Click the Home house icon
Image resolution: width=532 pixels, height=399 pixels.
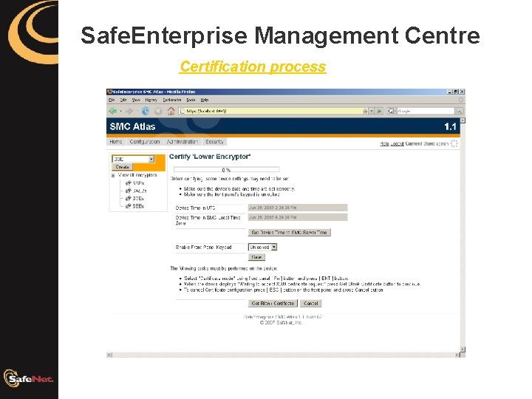(x=171, y=111)
